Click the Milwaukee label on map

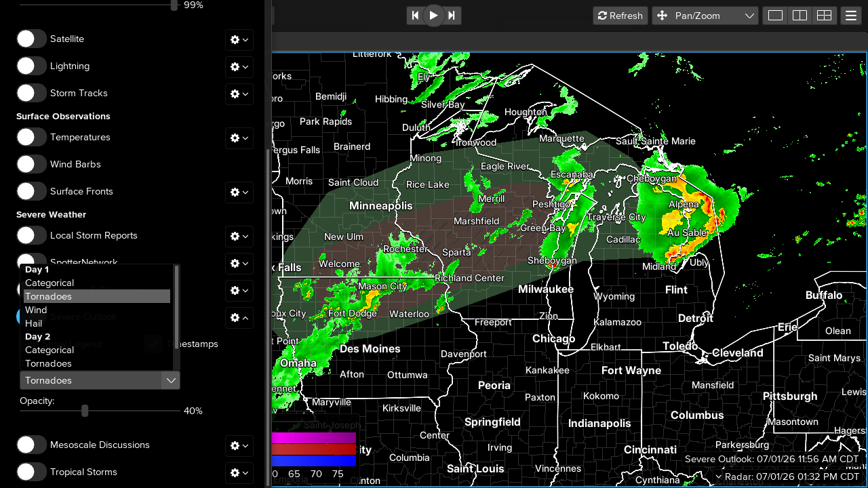pyautogui.click(x=546, y=289)
